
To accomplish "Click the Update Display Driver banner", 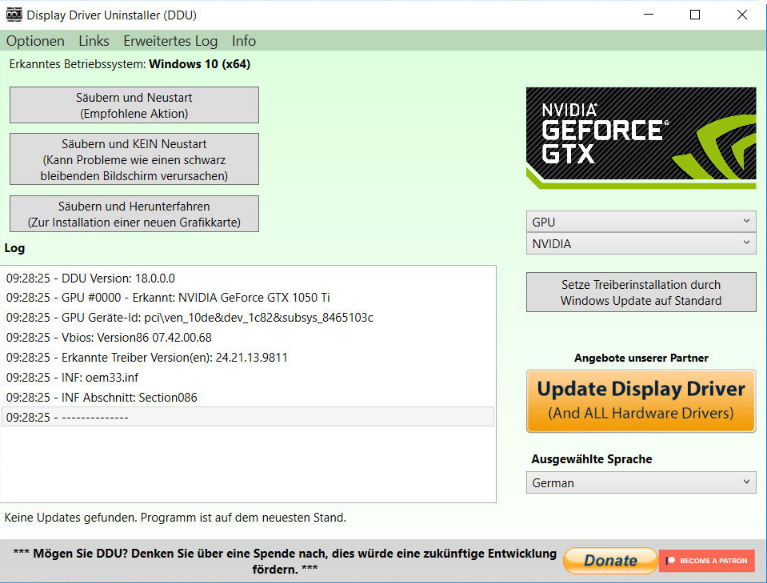I will click(641, 401).
